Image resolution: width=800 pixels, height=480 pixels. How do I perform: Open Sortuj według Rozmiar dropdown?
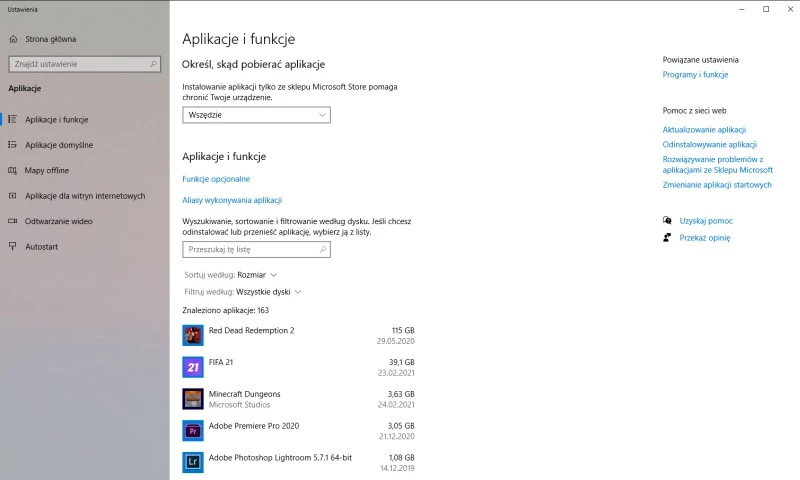pos(231,275)
